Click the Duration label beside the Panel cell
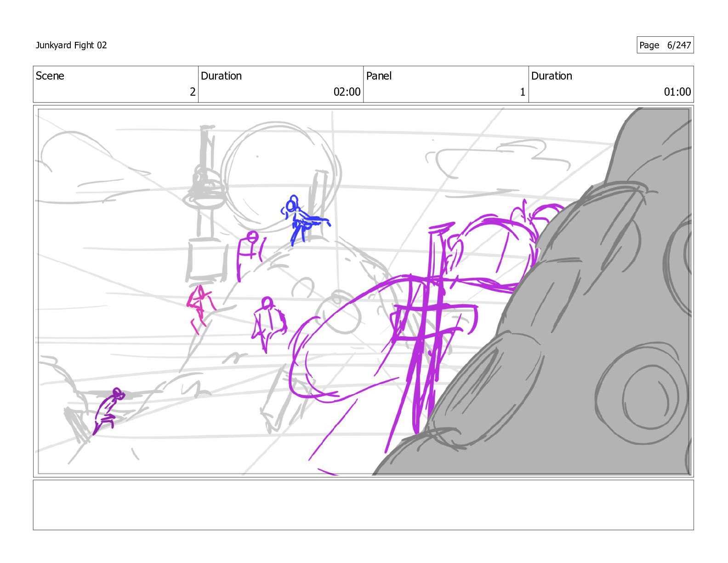This screenshot has width=728, height=563. [552, 76]
